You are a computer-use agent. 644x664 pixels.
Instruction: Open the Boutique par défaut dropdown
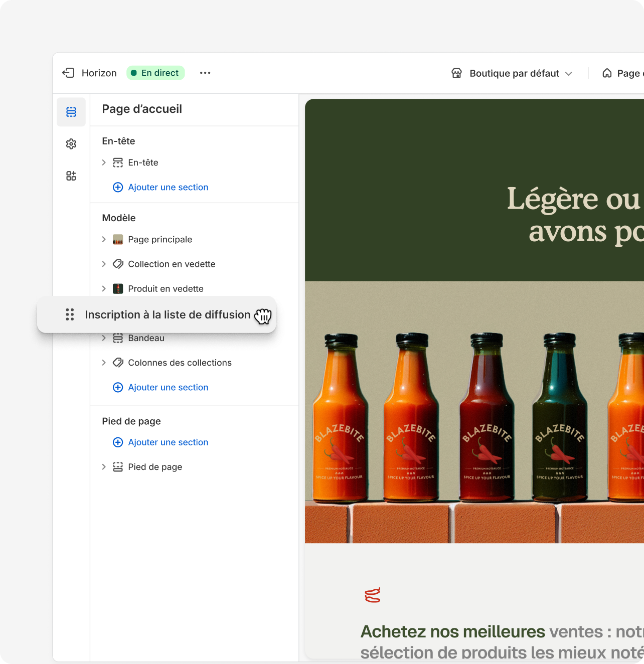(x=512, y=73)
